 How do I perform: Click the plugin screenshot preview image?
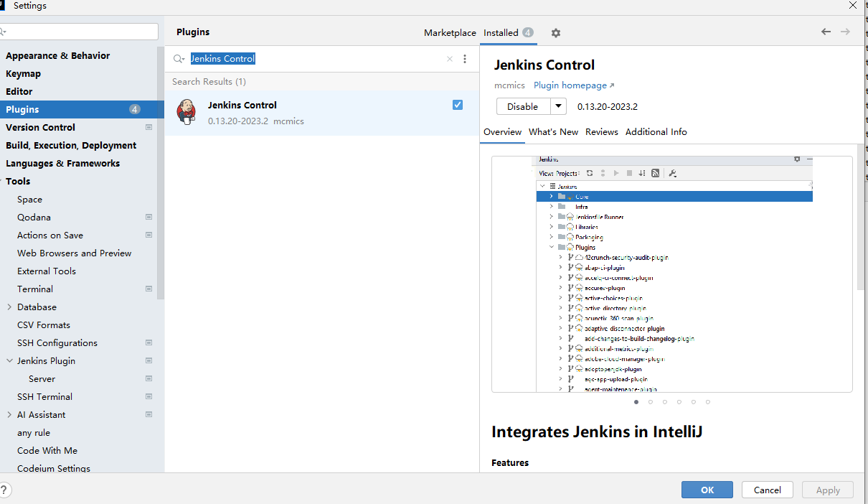pos(672,274)
